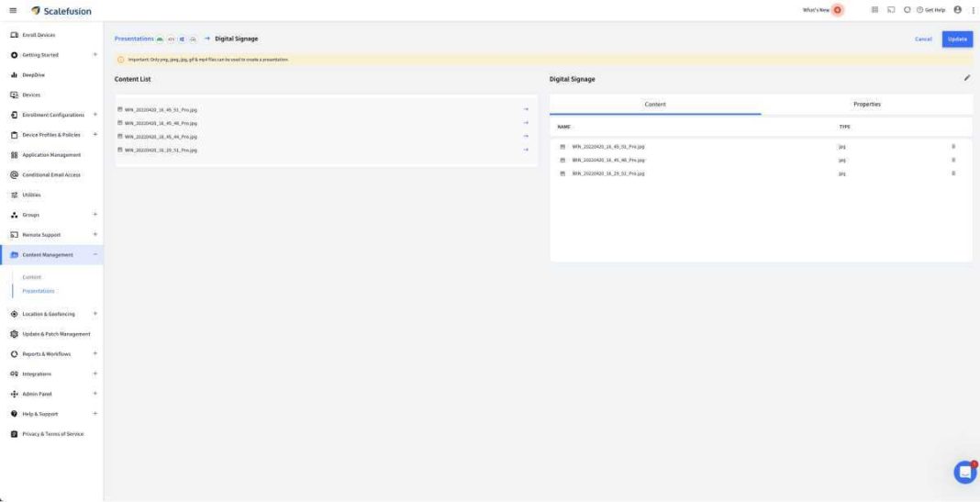Collapse the Content Management section
The image size is (980, 502).
(95, 255)
